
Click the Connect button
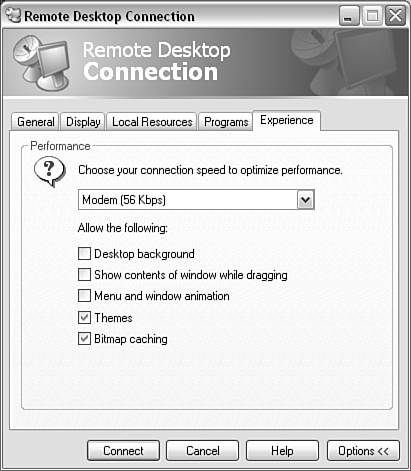point(123,451)
